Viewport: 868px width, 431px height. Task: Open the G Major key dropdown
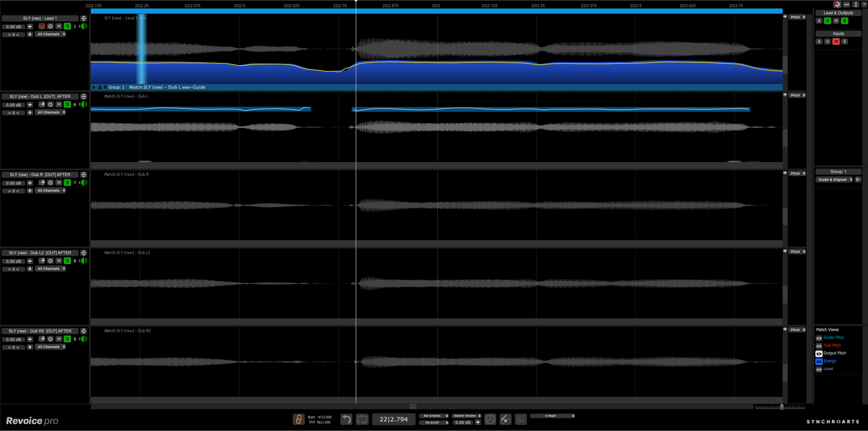552,416
